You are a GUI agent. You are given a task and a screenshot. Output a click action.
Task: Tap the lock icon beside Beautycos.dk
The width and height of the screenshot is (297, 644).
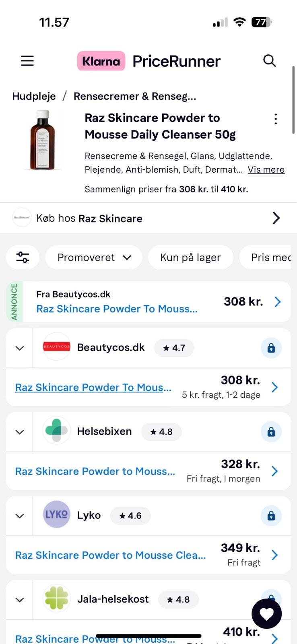271,348
